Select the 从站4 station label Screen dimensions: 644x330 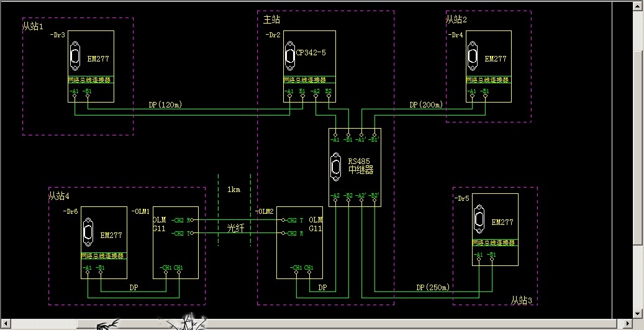click(x=59, y=196)
